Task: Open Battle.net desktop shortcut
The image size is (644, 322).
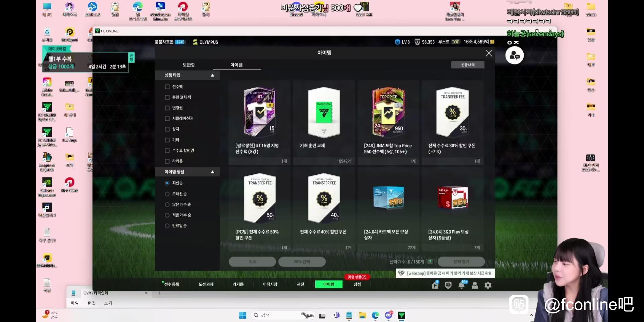Action: click(92, 9)
